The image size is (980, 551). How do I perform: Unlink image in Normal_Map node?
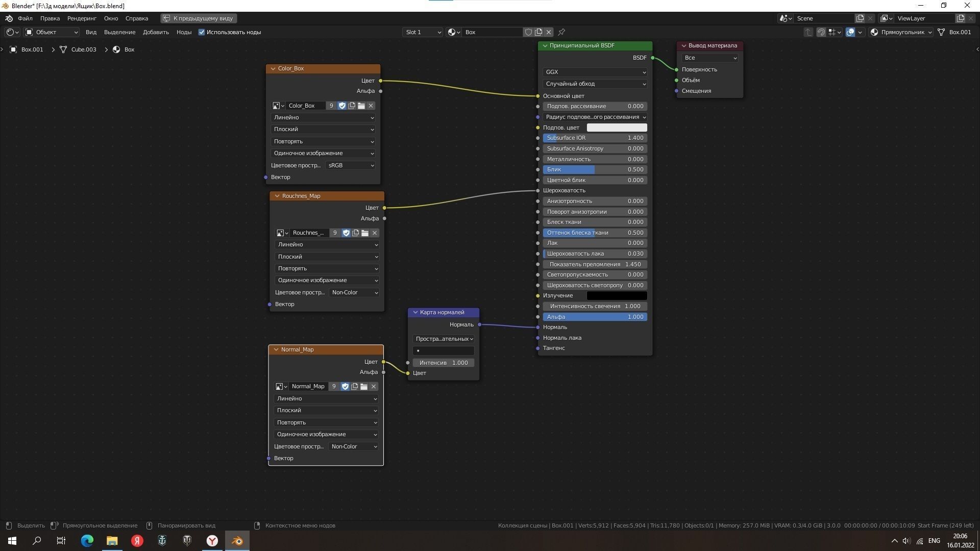pos(374,387)
